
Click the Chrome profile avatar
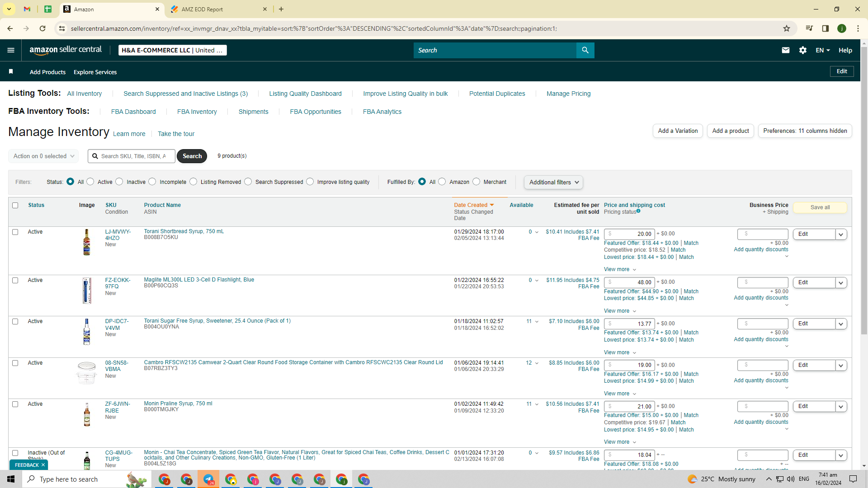[842, 28]
